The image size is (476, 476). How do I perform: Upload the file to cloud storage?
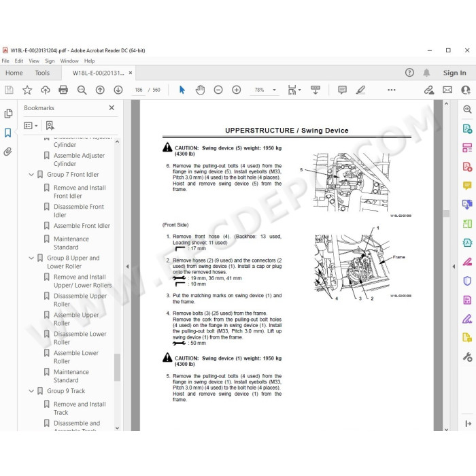point(46,90)
